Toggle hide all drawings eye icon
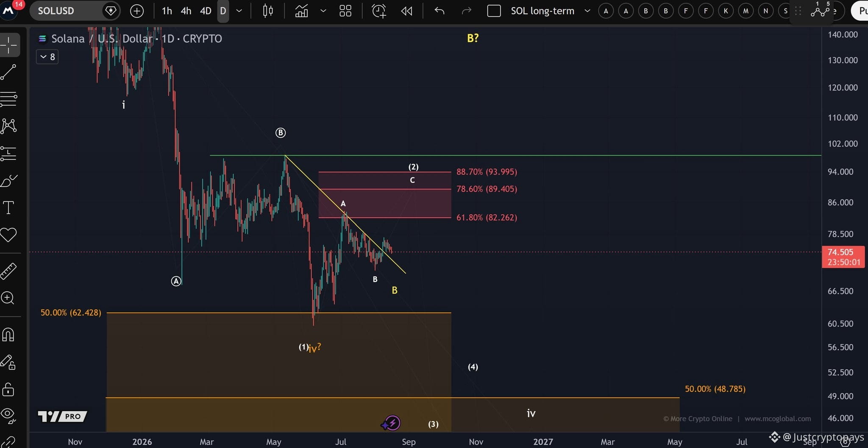The height and width of the screenshot is (448, 868). [x=8, y=415]
